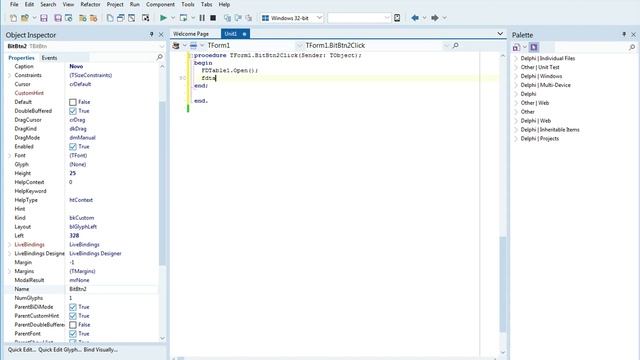Click the Quick Edit Glyph... link

point(60,350)
